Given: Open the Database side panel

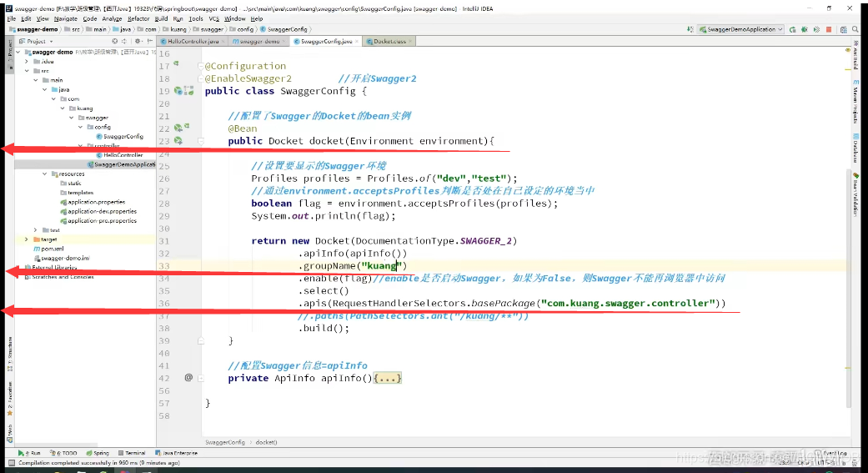Looking at the screenshot, I should coord(855,148).
